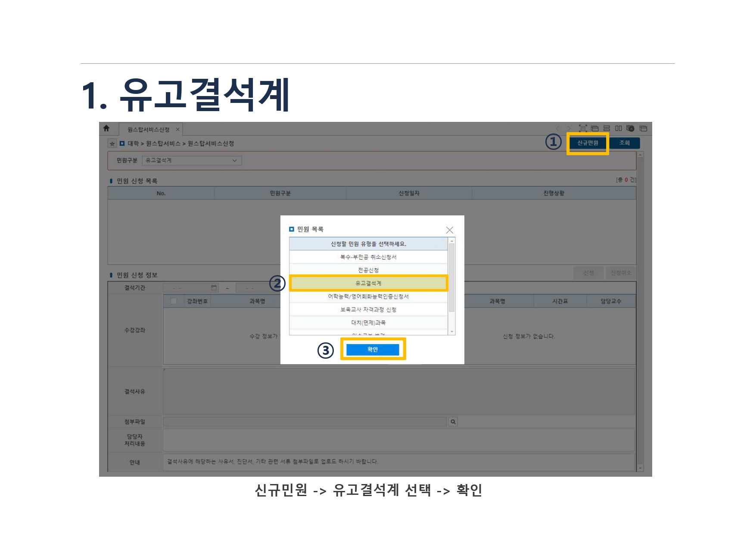This screenshot has height=534, width=756.
Task: Go to the next tab with the right arrow
Action: [x=569, y=128]
